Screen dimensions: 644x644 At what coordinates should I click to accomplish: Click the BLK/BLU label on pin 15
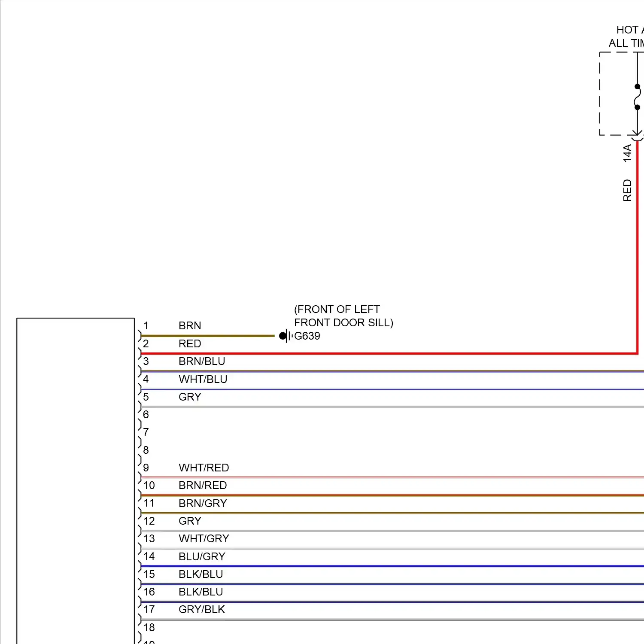(201, 574)
